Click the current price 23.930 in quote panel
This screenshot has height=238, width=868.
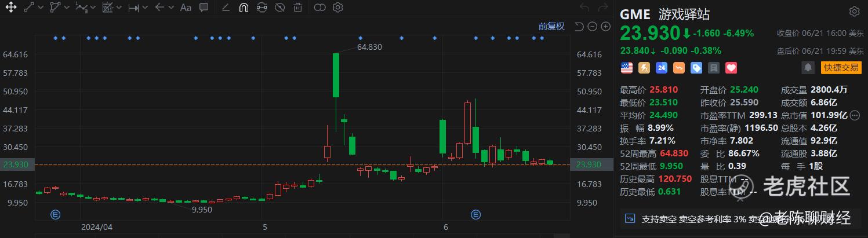click(649, 32)
